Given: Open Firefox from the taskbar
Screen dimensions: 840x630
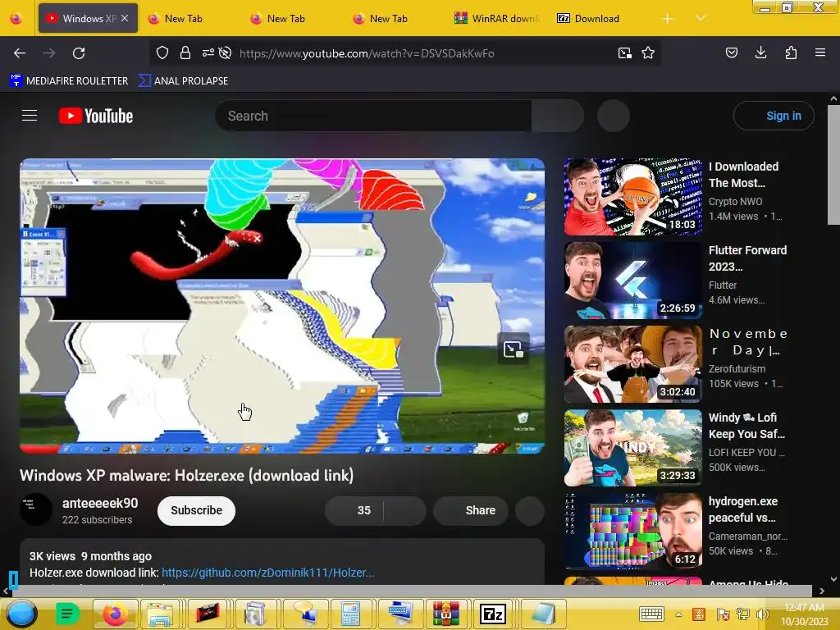Looking at the screenshot, I should (115, 614).
